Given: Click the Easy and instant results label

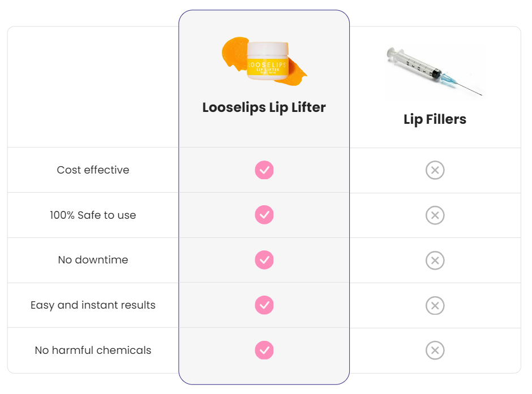Looking at the screenshot, I should click(93, 305).
